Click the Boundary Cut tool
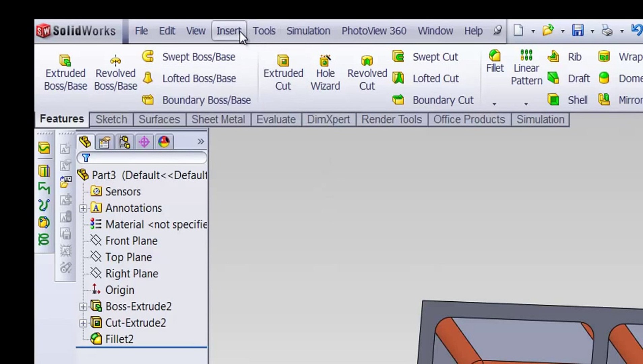This screenshot has width=643, height=364. pyautogui.click(x=433, y=100)
